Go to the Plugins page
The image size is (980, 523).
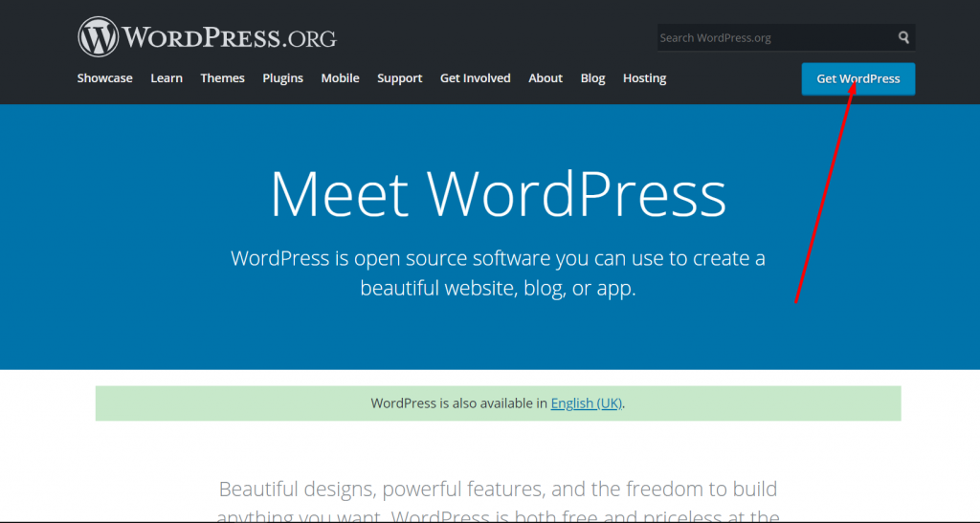click(282, 78)
